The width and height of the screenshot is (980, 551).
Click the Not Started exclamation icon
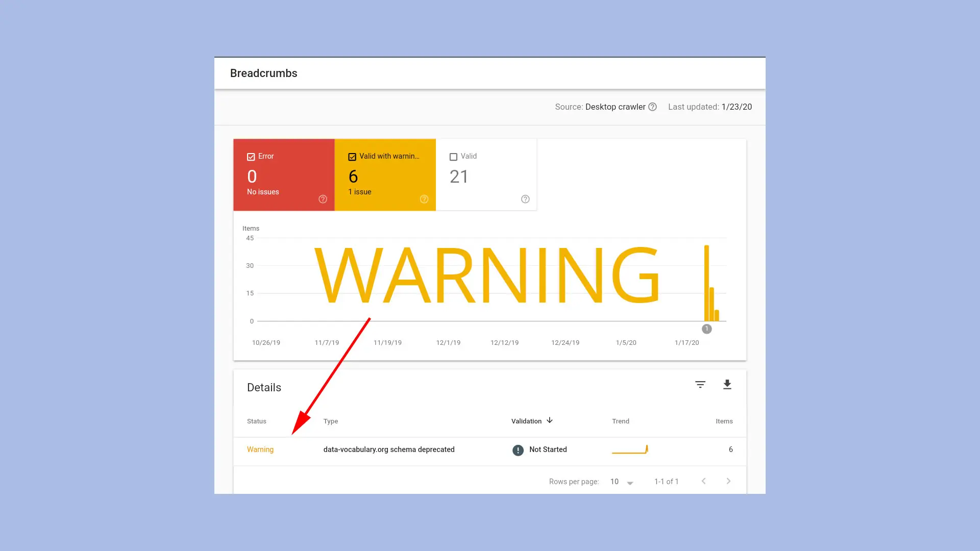(x=518, y=450)
